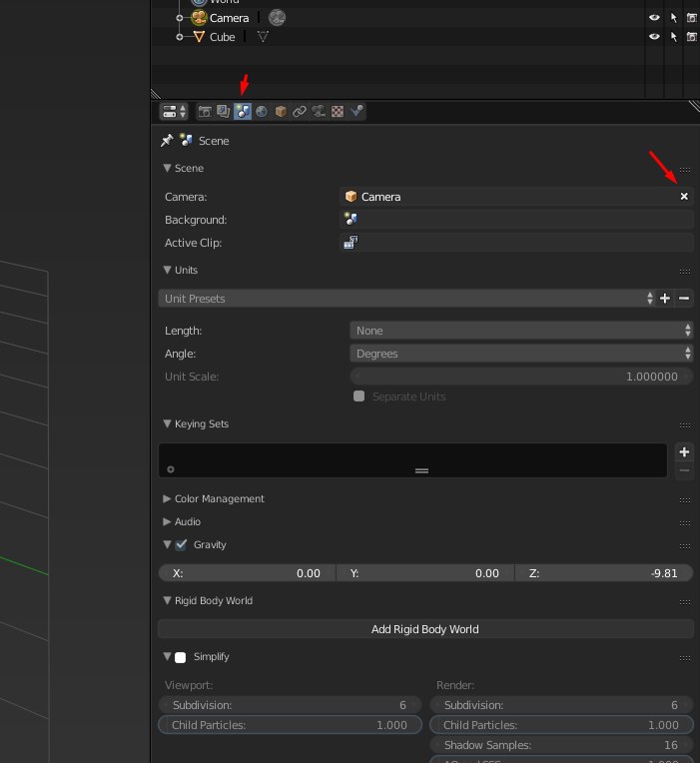
Task: Click Add Rigid Body World button
Action: click(x=425, y=629)
